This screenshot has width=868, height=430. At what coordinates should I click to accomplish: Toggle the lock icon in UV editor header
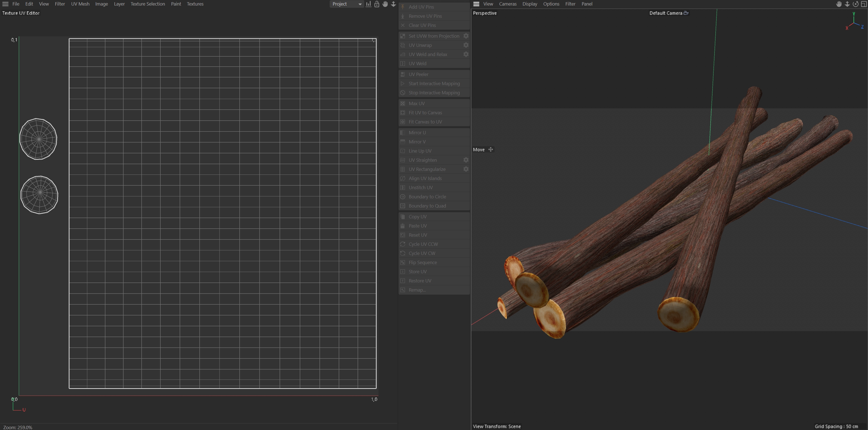point(377,4)
